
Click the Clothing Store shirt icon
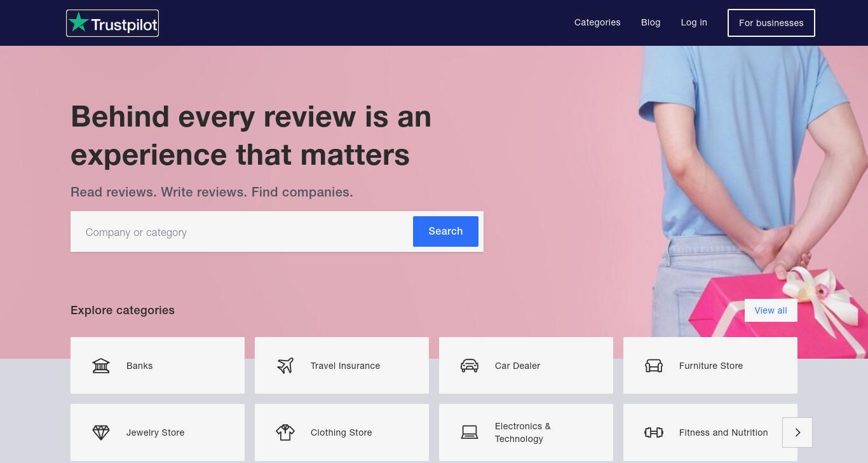coord(285,432)
